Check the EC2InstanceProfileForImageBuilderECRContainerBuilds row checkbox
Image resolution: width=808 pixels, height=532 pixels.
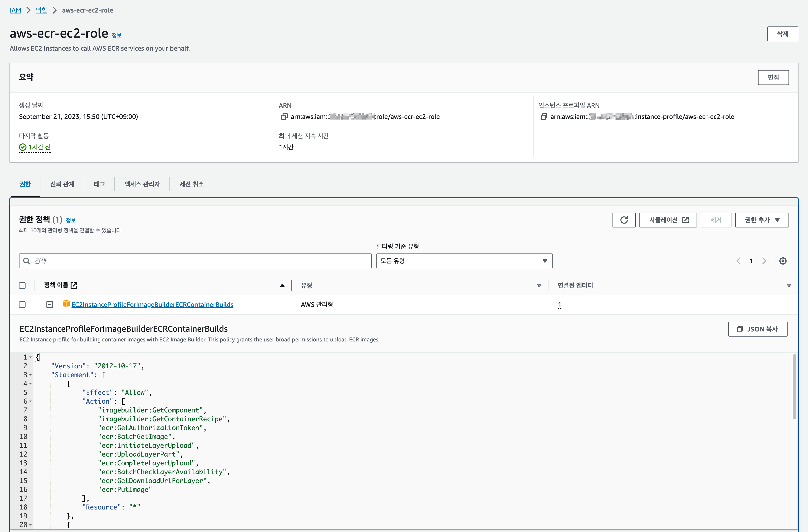tap(23, 305)
